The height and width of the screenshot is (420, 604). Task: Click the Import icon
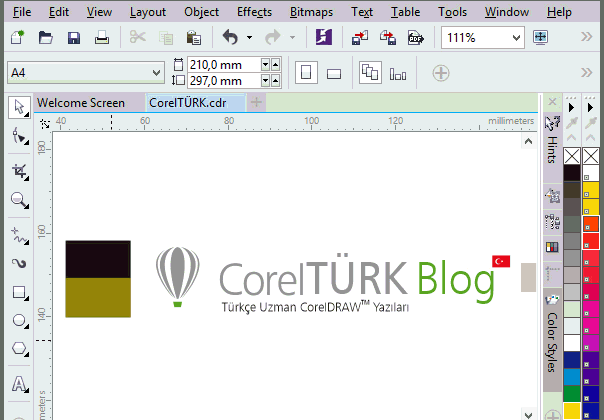click(360, 37)
